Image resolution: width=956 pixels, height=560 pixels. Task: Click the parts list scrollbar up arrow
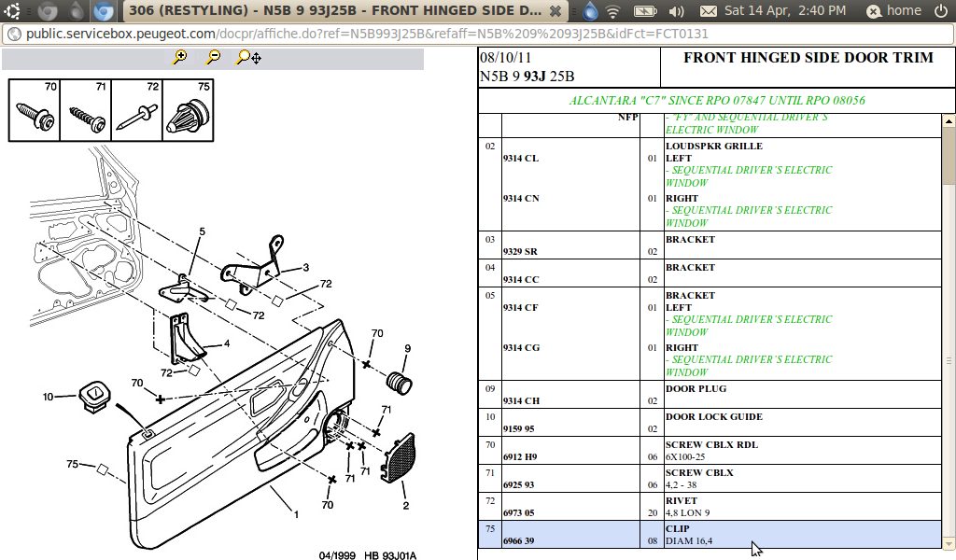coord(949,121)
